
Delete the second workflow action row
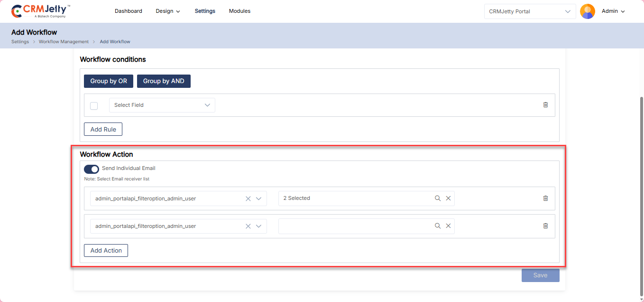pos(545,226)
